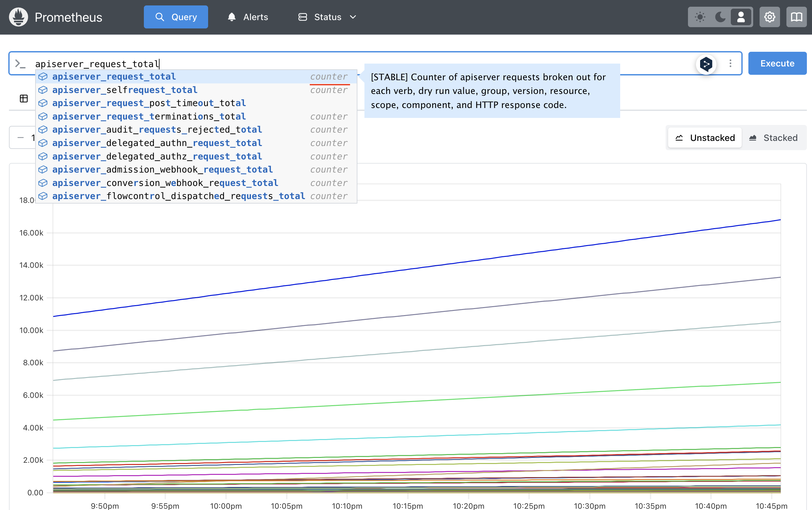Screen dimensions: 812x510
Task: Select apiserver_audit_requests_rejected_total suggestion
Action: pyautogui.click(x=196, y=129)
